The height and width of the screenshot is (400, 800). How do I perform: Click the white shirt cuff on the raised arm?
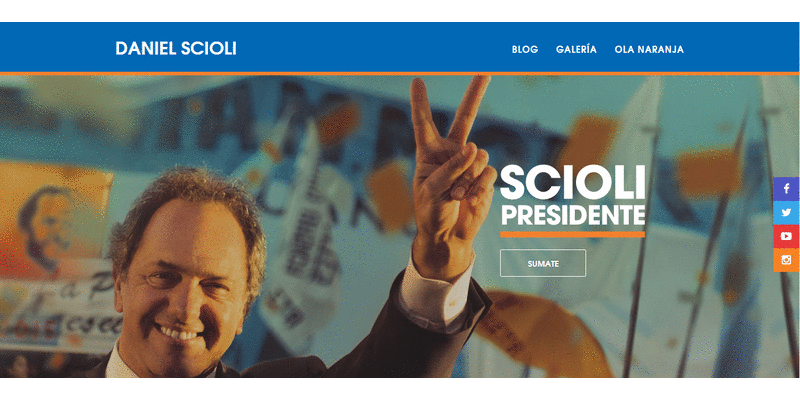click(436, 296)
